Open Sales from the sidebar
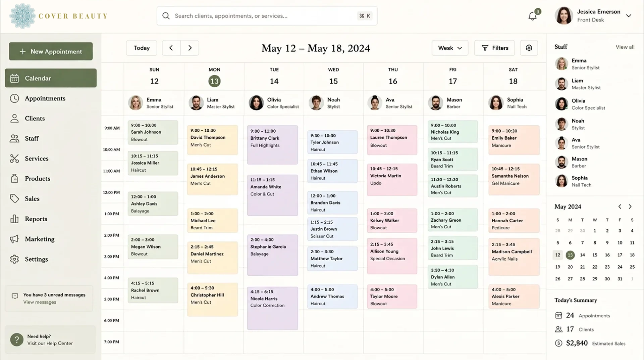Viewport: 644px width, 360px height. (51, 199)
